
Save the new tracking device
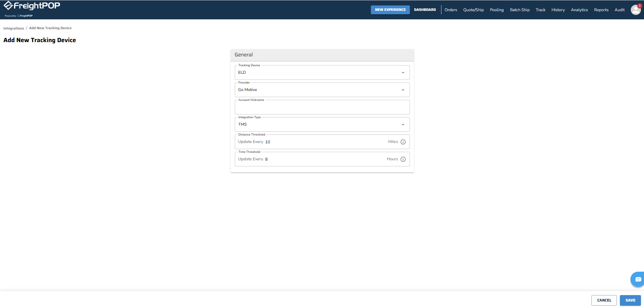click(630, 300)
